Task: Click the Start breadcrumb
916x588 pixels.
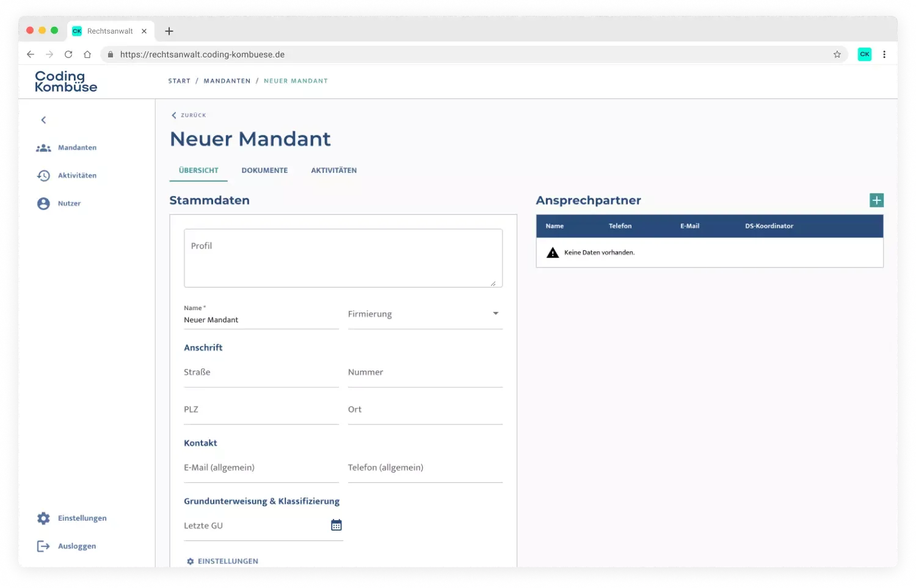Action: pyautogui.click(x=180, y=81)
